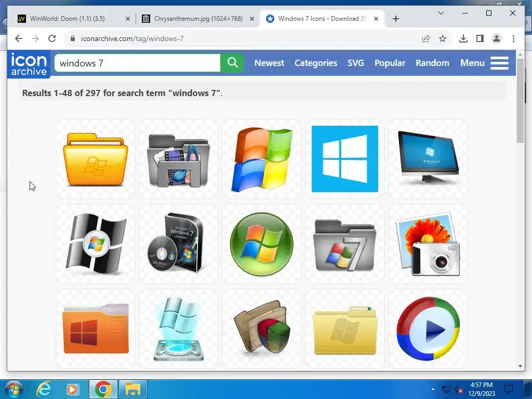Open the hamburger Menu icon

tap(499, 63)
